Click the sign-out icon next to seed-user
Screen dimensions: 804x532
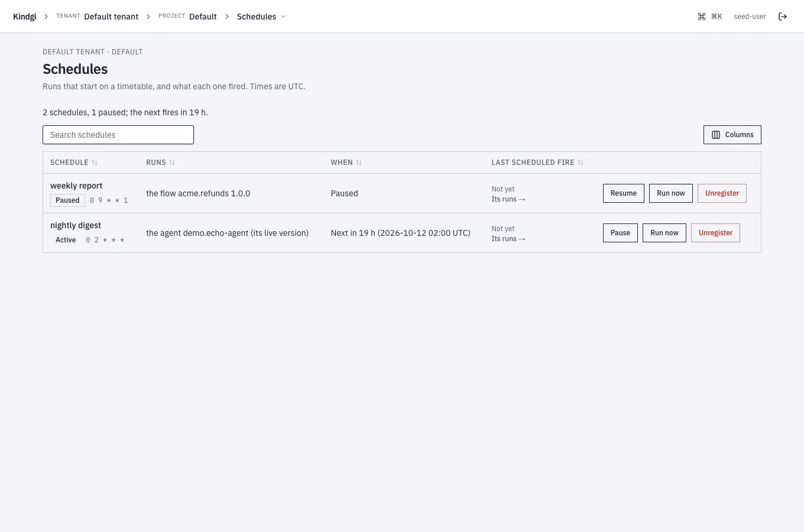pos(783,17)
